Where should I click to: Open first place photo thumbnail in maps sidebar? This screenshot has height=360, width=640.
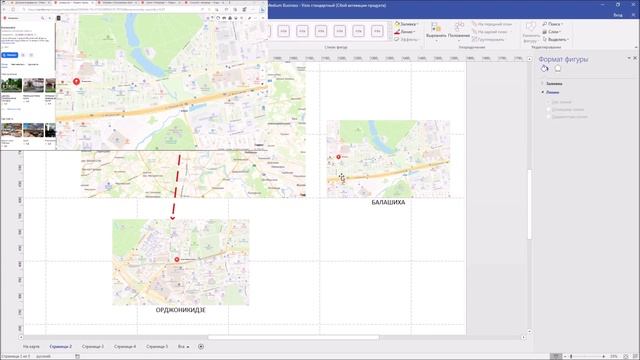pos(11,85)
